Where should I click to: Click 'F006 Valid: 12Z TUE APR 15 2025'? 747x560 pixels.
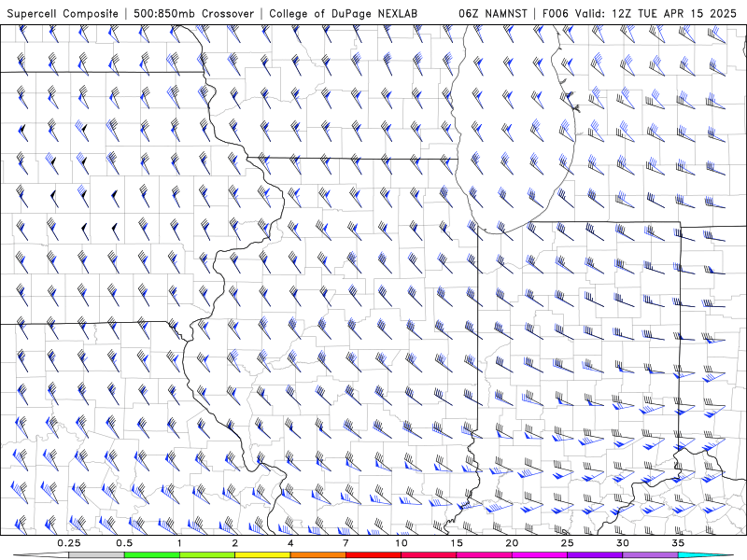[640, 14]
